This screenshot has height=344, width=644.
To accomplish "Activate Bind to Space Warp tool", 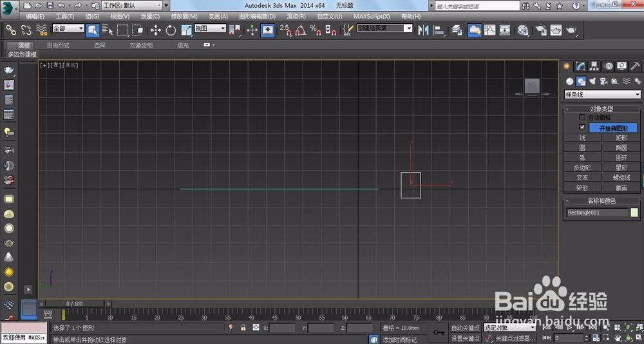I will (41, 30).
